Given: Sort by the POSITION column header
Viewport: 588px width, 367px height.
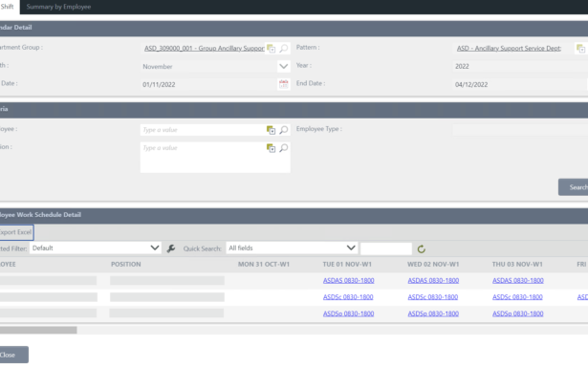Looking at the screenshot, I should click(x=126, y=265).
